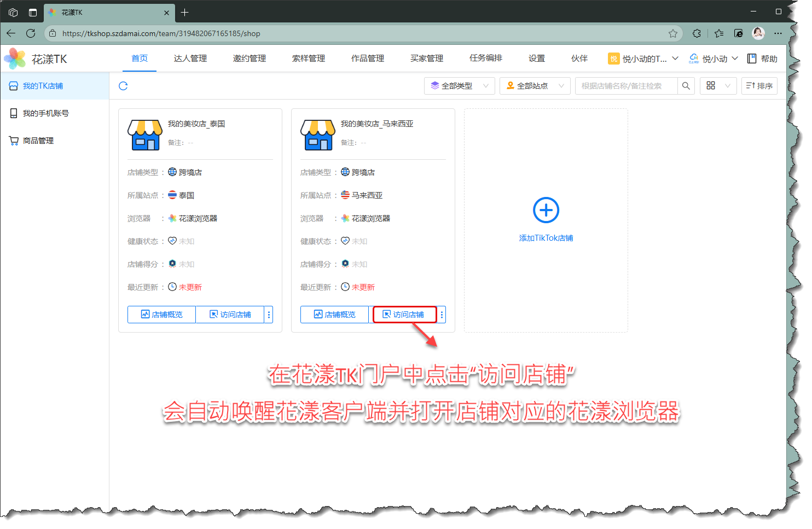This screenshot has height=529, width=812.
Task: Click the browser back arrow
Action: point(11,33)
